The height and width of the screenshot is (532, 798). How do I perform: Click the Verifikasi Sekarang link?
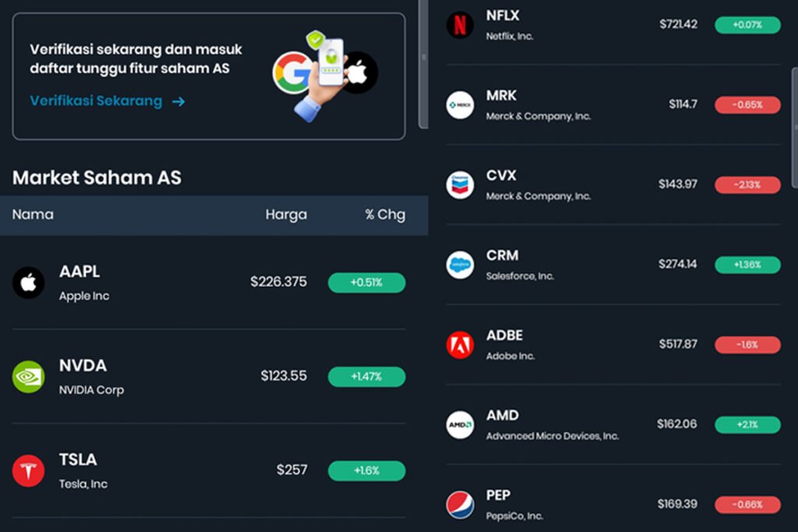tap(96, 101)
